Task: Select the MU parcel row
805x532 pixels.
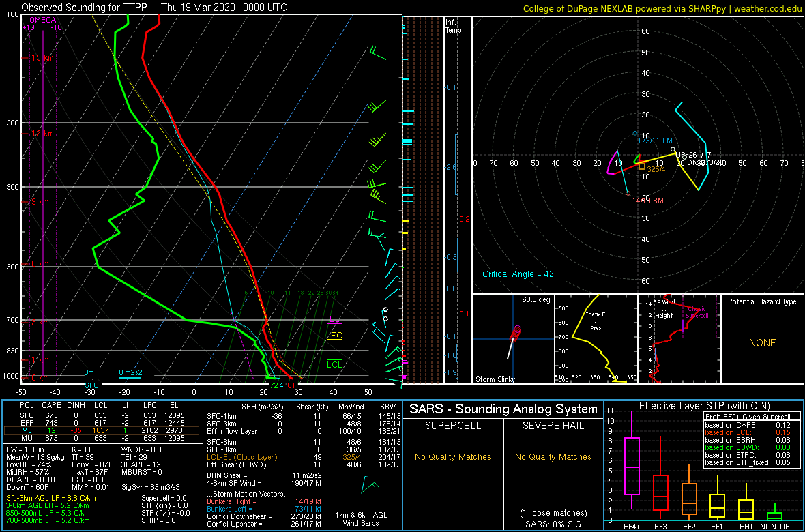Action: coord(102,437)
